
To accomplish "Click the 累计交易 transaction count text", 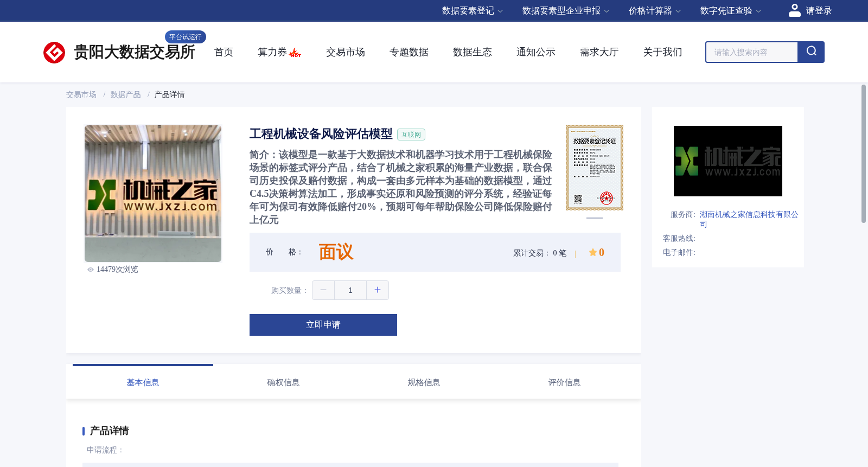I will coord(540,253).
